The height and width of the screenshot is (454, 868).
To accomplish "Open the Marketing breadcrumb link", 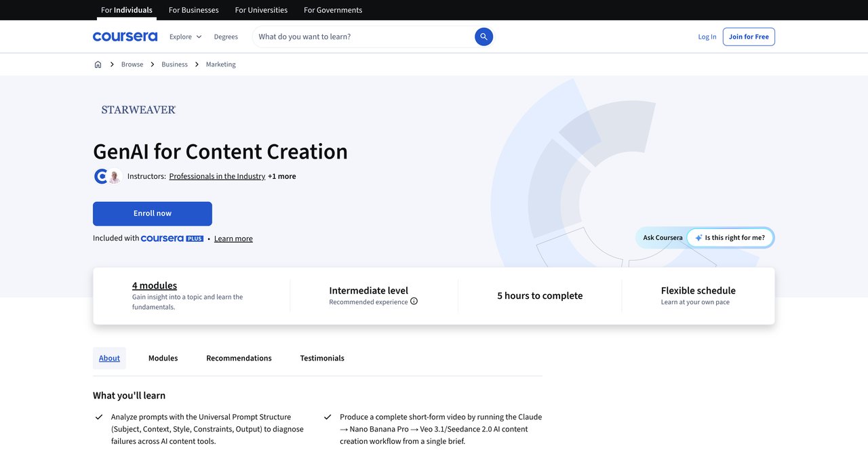I will (x=221, y=64).
